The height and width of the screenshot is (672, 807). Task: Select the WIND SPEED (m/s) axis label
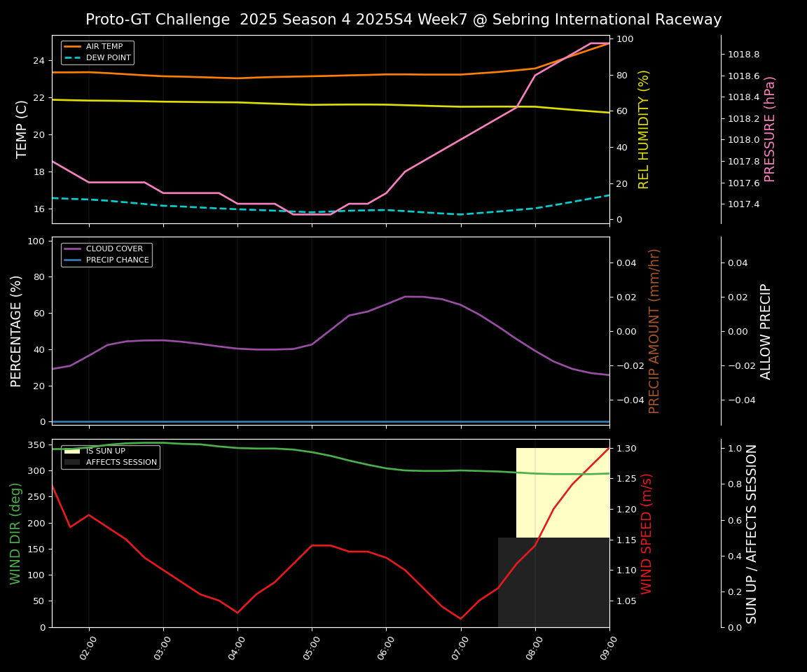tap(647, 533)
